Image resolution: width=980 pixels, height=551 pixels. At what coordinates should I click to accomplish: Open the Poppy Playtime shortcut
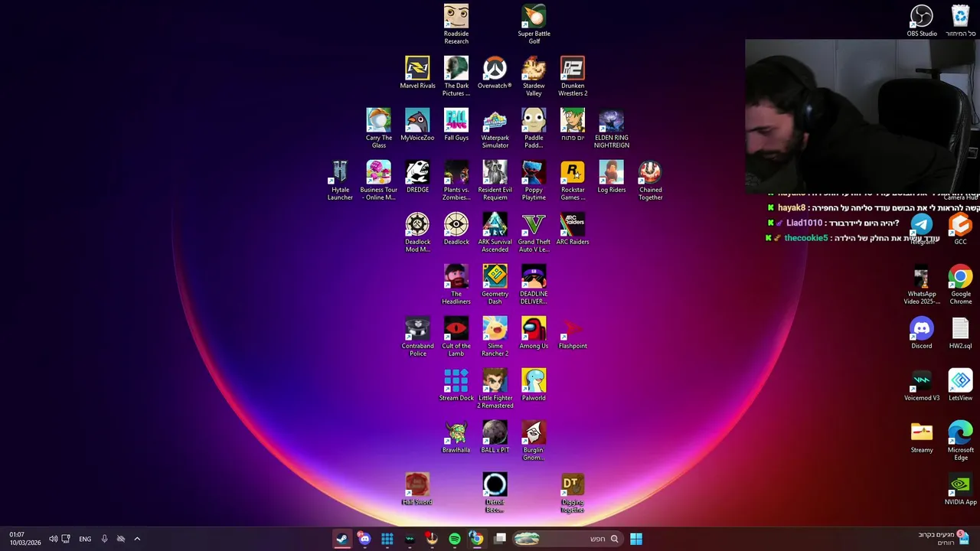(534, 180)
